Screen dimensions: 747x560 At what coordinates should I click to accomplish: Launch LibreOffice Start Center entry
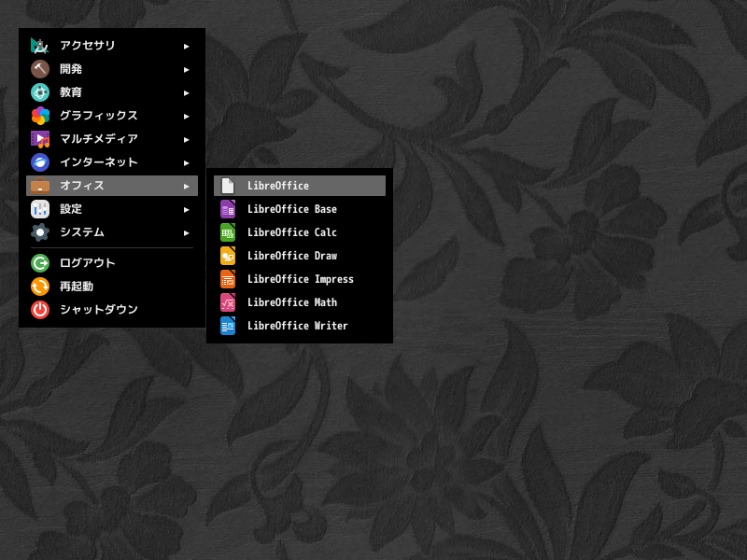click(300, 186)
